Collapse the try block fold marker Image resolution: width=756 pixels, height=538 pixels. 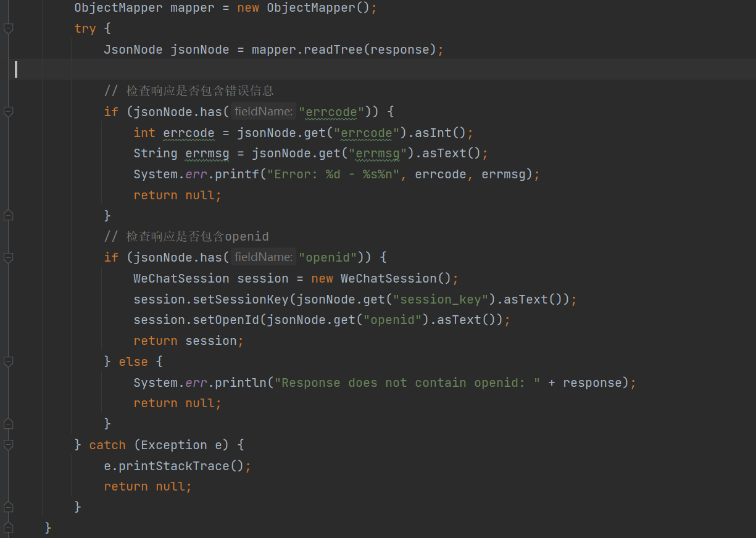[x=8, y=28]
